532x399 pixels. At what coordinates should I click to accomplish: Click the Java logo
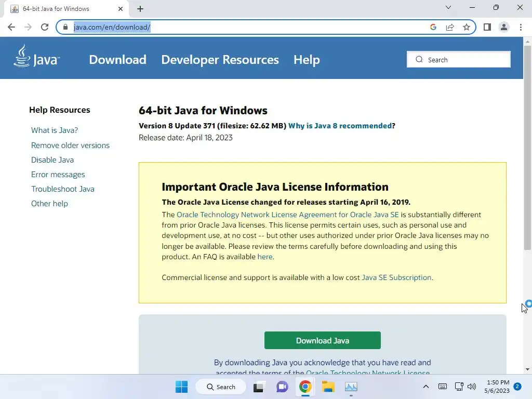click(37, 56)
